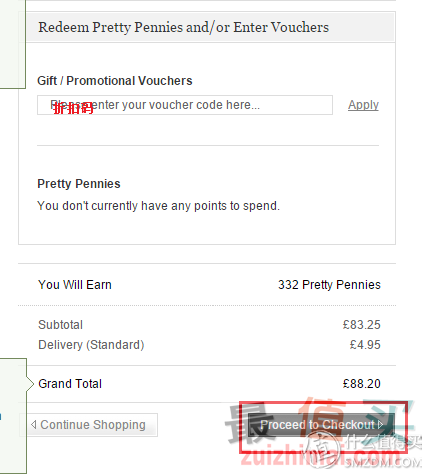The image size is (426, 474).
Task: Click the pointer arrow beside Grand Total
Action: point(30,384)
